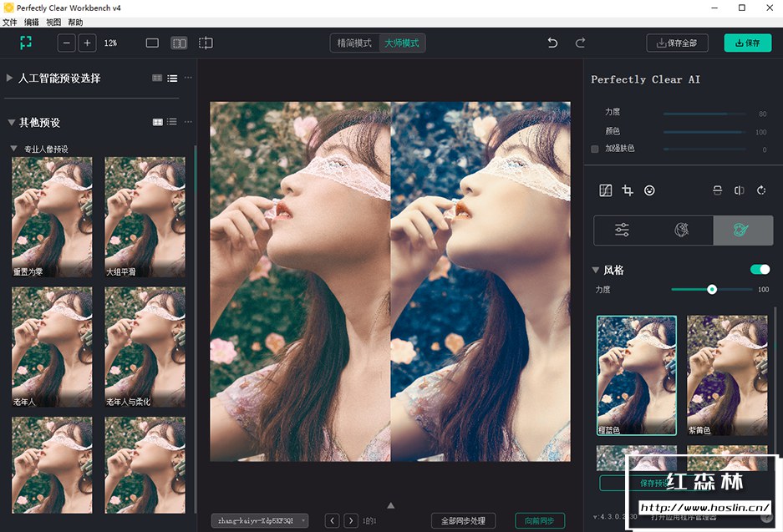This screenshot has height=532, width=783.
Task: Show 其他预设 as grid view
Action: pyautogui.click(x=157, y=122)
